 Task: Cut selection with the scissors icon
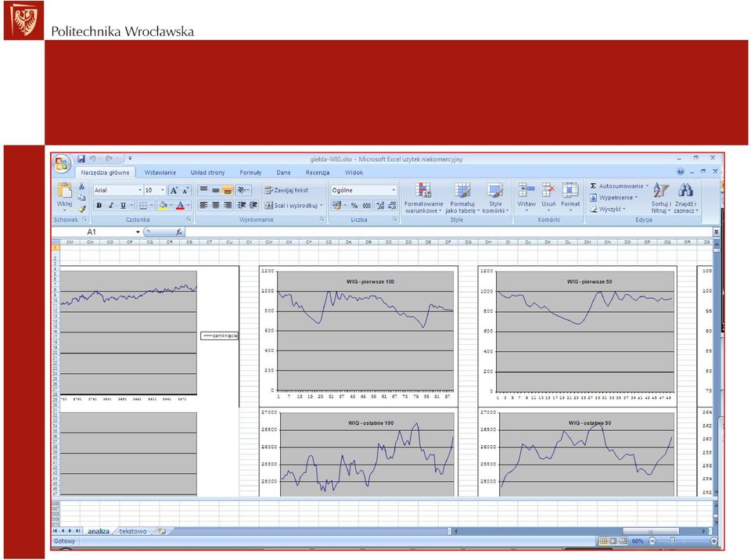82,186
